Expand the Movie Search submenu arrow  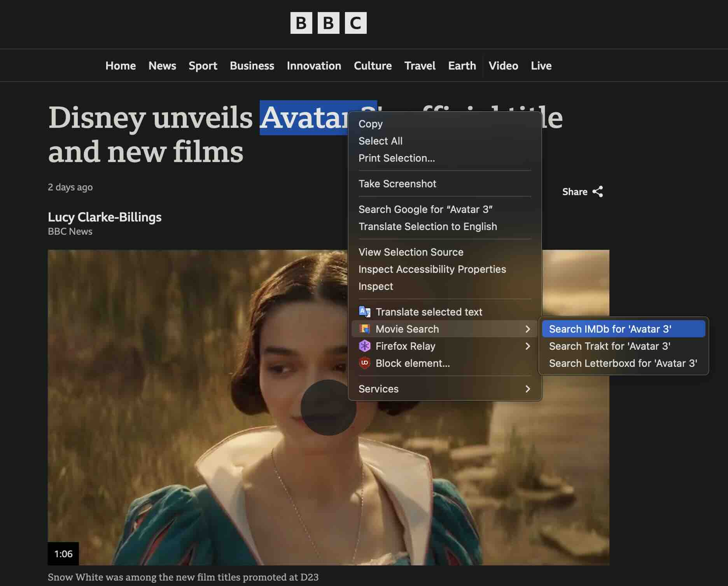pyautogui.click(x=528, y=329)
